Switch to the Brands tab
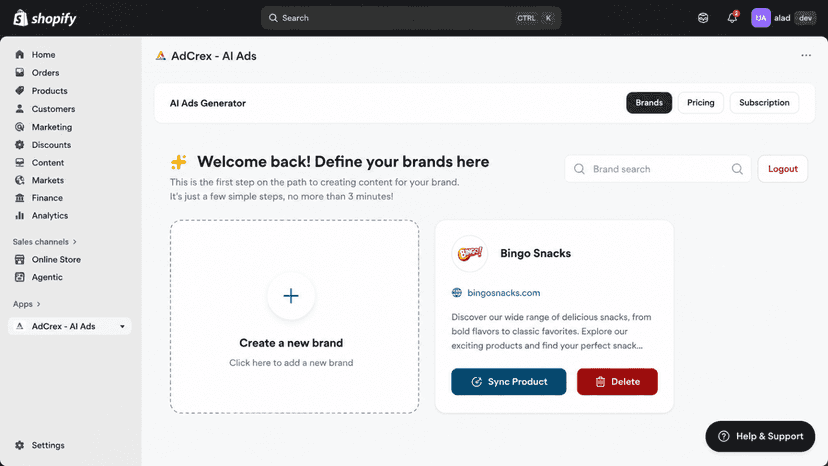 pyautogui.click(x=649, y=102)
